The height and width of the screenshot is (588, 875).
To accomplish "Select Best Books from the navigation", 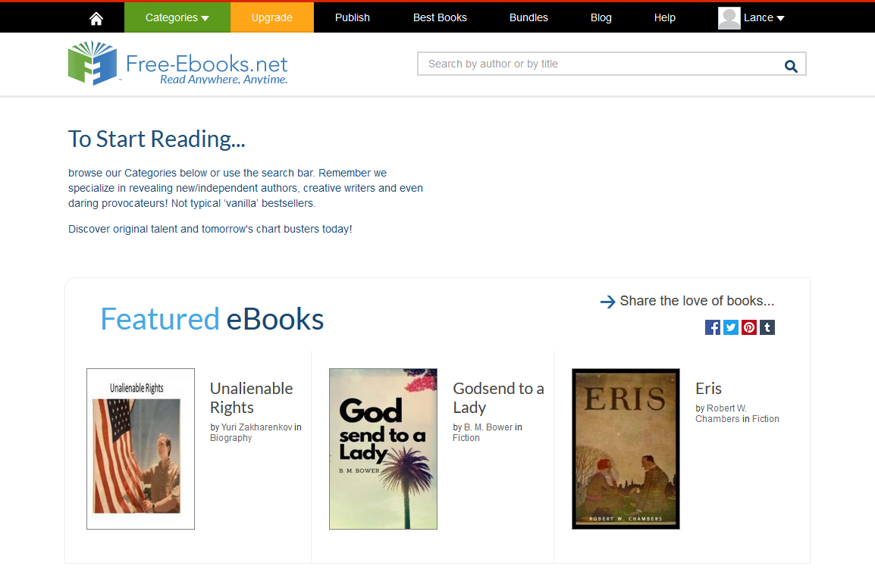I will (440, 17).
